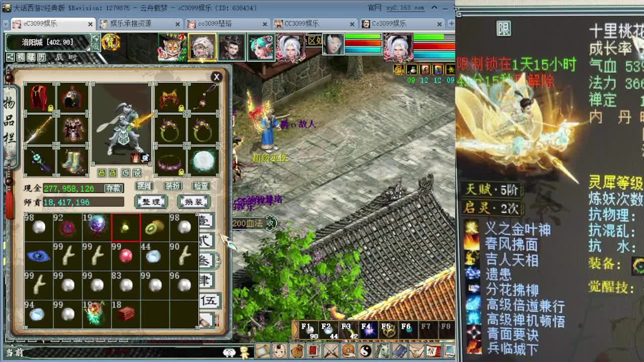The height and width of the screenshot is (362, 644).
Task: Select the boots equipment slot
Action: point(73,161)
